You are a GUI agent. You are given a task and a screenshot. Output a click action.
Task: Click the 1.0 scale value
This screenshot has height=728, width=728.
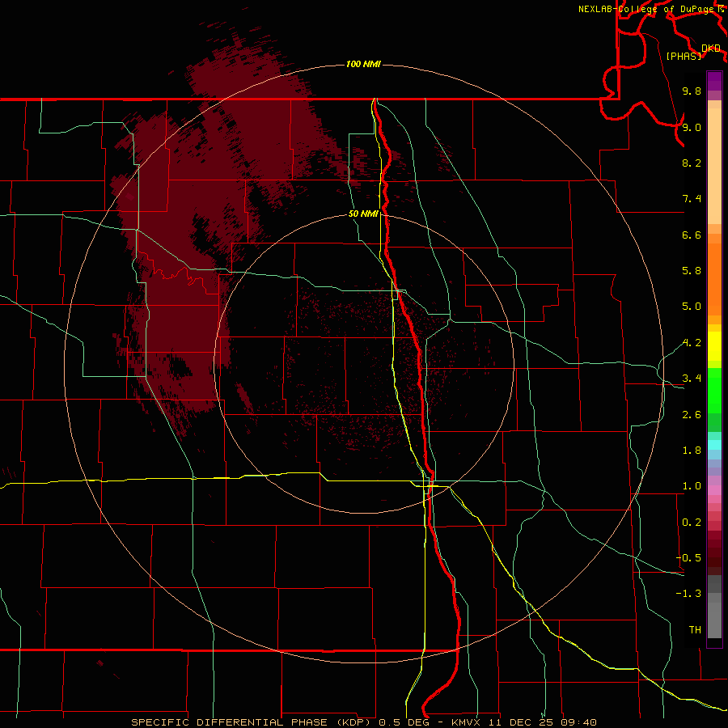click(x=692, y=486)
